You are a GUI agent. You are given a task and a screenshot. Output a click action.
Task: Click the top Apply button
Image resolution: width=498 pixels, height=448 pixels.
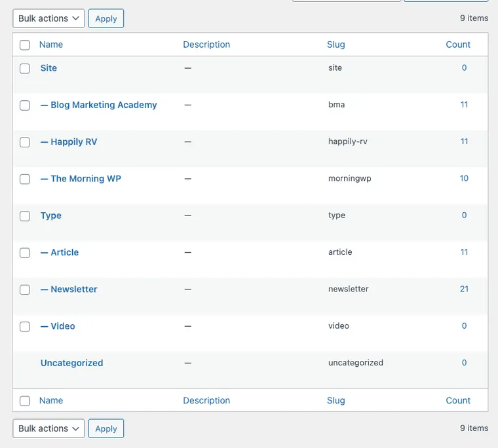click(x=106, y=18)
